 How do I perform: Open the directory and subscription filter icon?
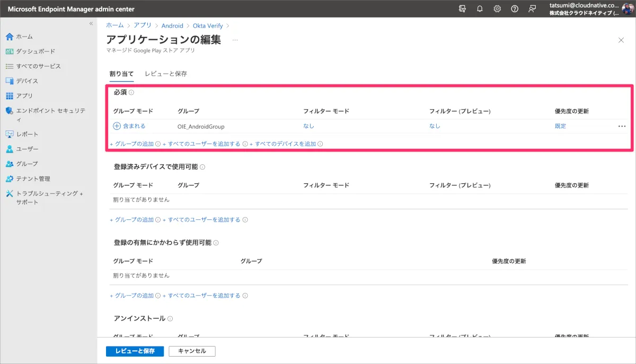pos(463,9)
